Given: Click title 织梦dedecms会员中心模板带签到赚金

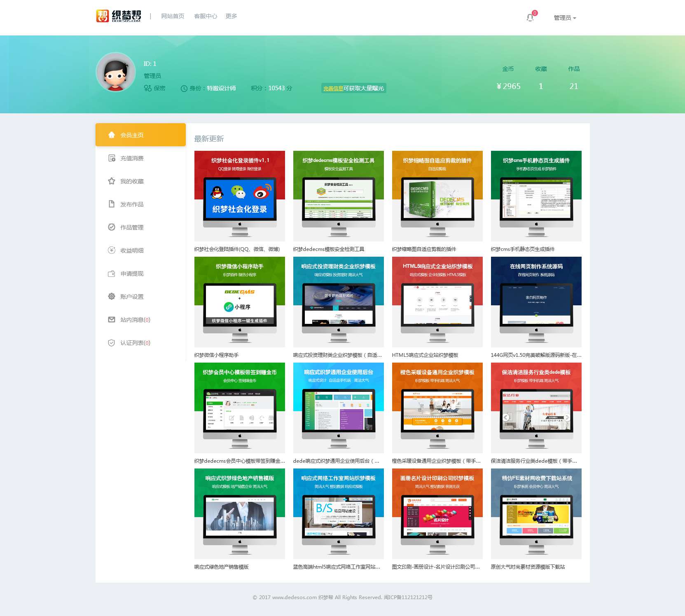Looking at the screenshot, I should (240, 461).
